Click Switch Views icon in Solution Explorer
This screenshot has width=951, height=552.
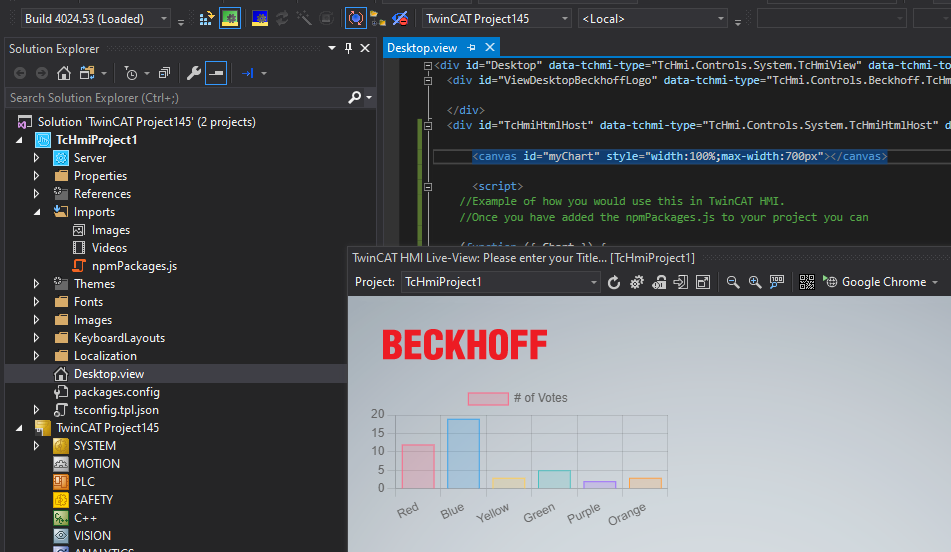click(x=87, y=73)
